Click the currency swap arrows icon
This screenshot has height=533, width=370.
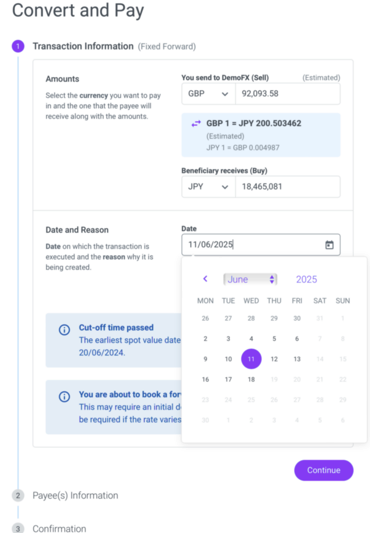[196, 124]
